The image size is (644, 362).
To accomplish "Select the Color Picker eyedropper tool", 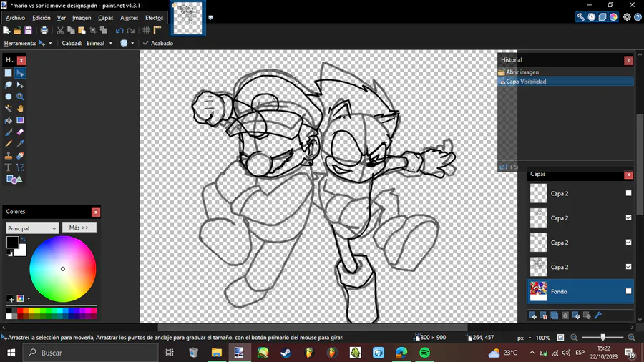I will (x=20, y=144).
